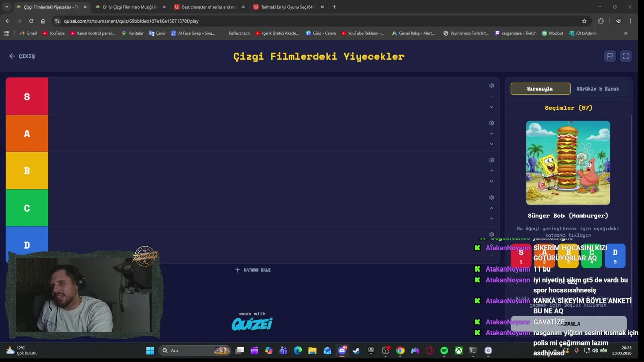The width and height of the screenshot is (644, 362).
Task: Open Xbox app from taskbar
Action: [x=459, y=350]
